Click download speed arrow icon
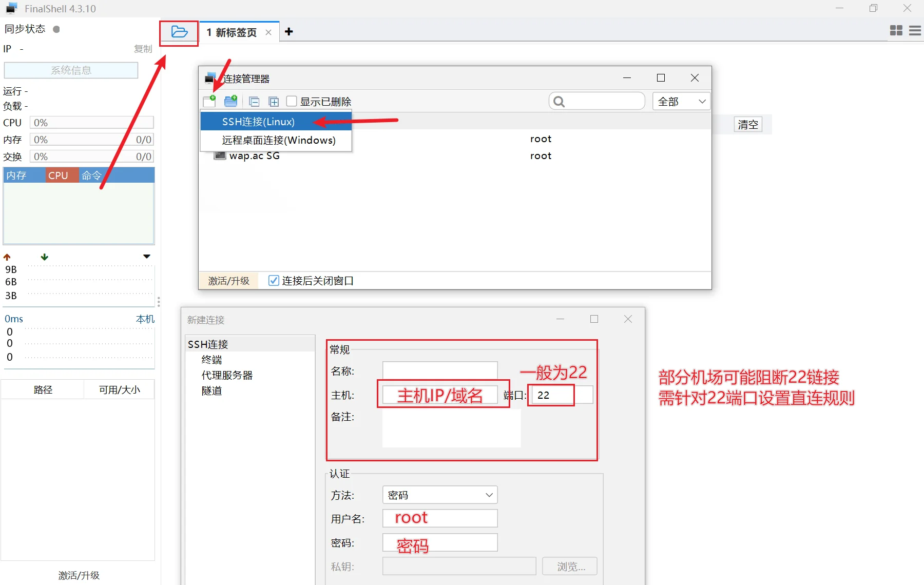Viewport: 924px width, 585px height. 45,257
